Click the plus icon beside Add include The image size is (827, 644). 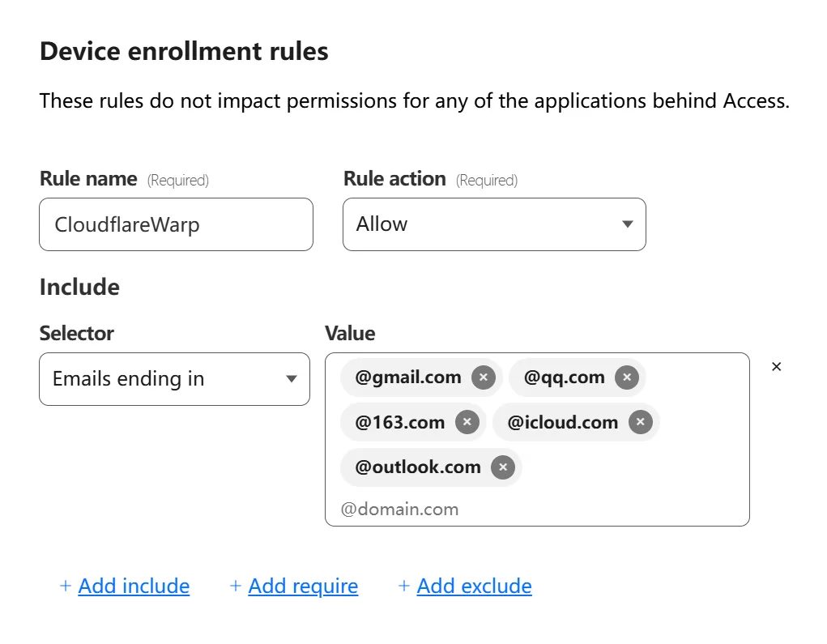(66, 586)
